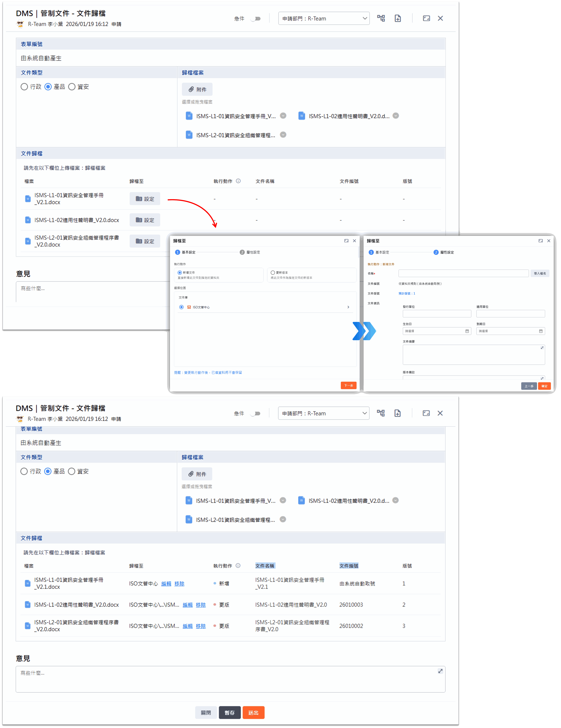Click 設定 for ISMS-L1-02適用性聲明書 file
This screenshot has height=728, width=561.
145,220
